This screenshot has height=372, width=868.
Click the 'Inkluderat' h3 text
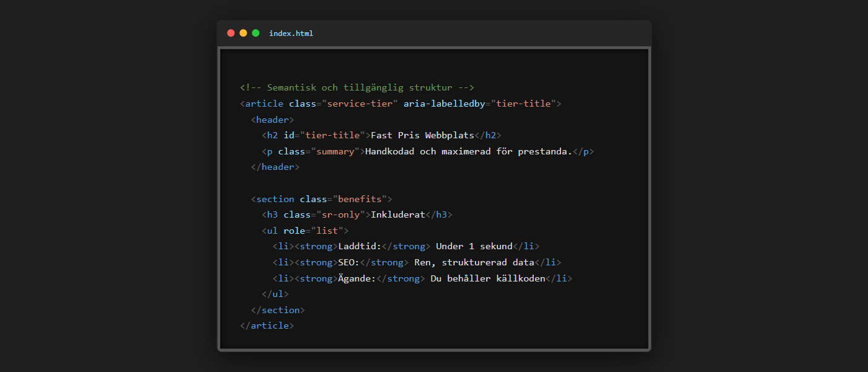click(397, 215)
